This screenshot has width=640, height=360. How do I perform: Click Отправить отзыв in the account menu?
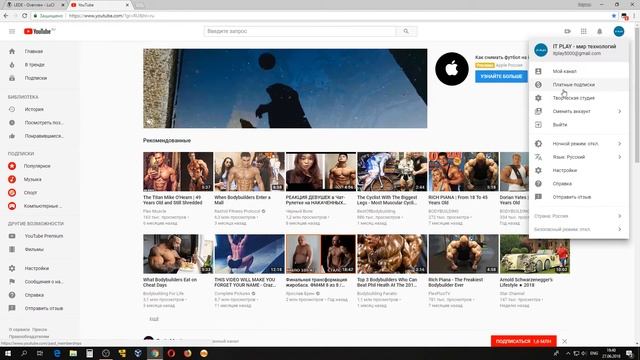coord(579,197)
